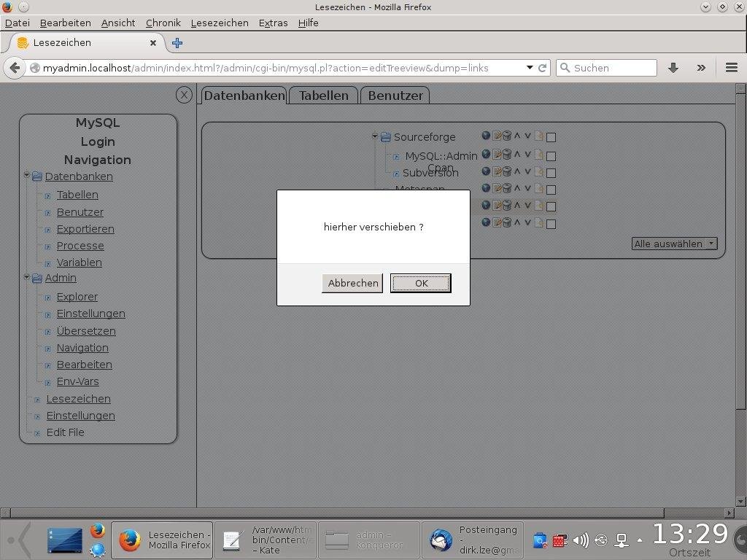Move the Subversion bookmark down with the arrow icon
747x560 pixels.
click(527, 173)
